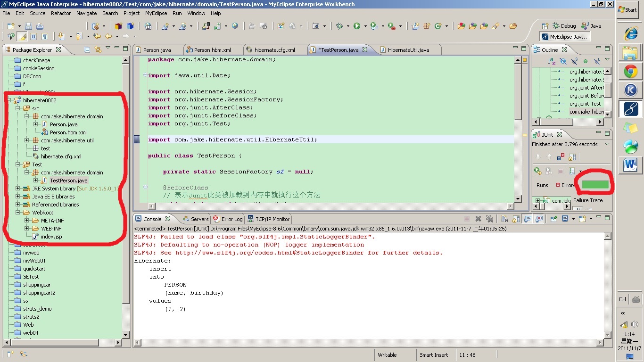Expand the WEB-INF folder
This screenshot has width=644, height=362.
(27, 229)
